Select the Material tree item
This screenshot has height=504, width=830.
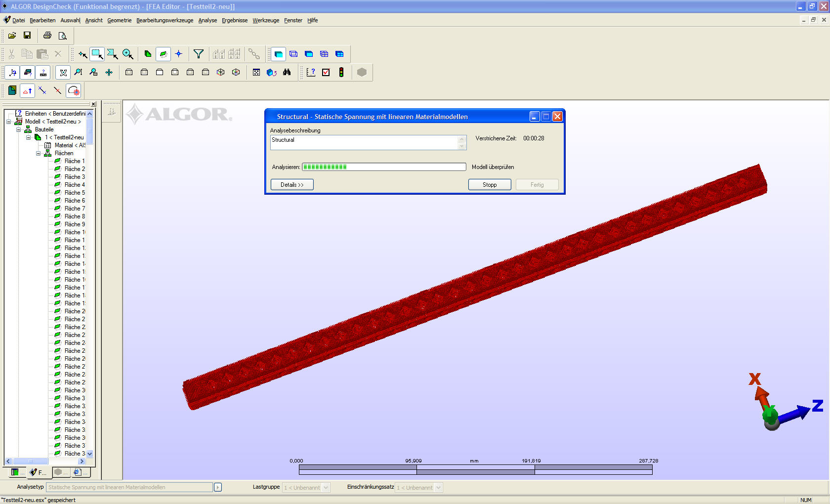pyautogui.click(x=70, y=145)
